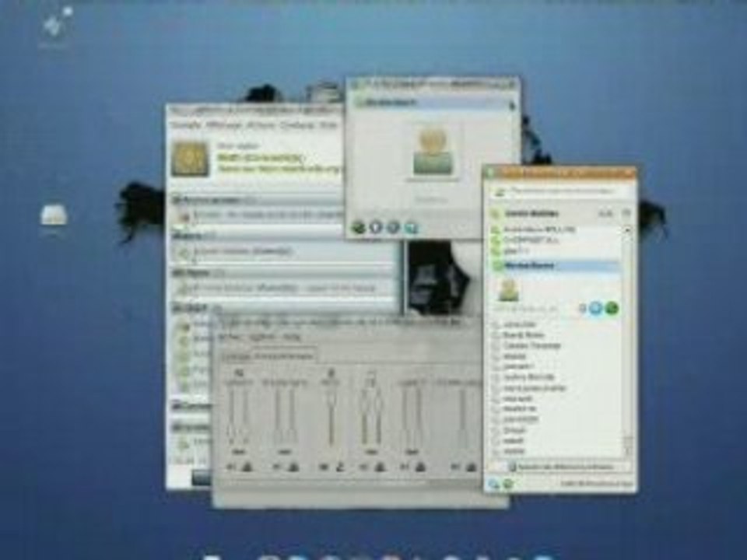The width and height of the screenshot is (747, 560).
Task: Open the desktop icon in the top-left corner
Action: (54, 26)
